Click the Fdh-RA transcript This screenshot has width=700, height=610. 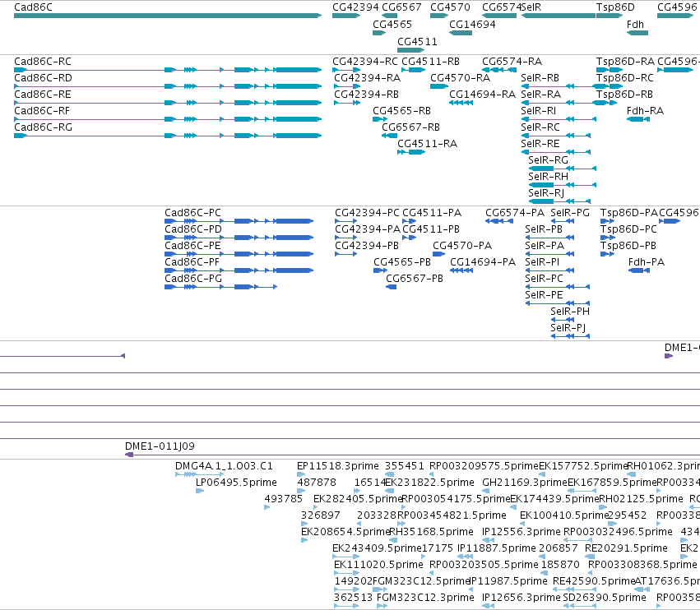(638, 119)
